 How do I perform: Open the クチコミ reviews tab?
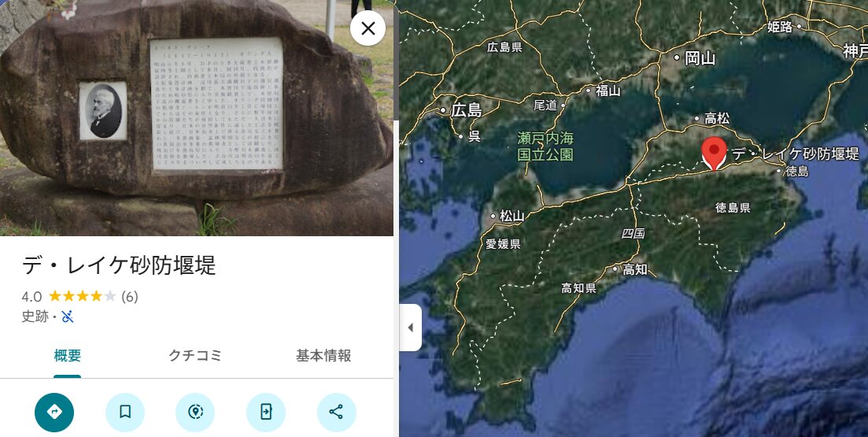[195, 356]
